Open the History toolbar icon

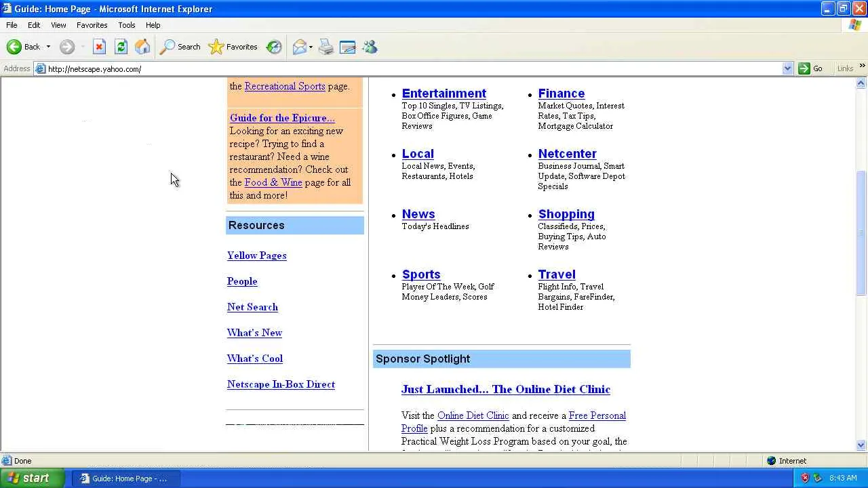tap(274, 47)
